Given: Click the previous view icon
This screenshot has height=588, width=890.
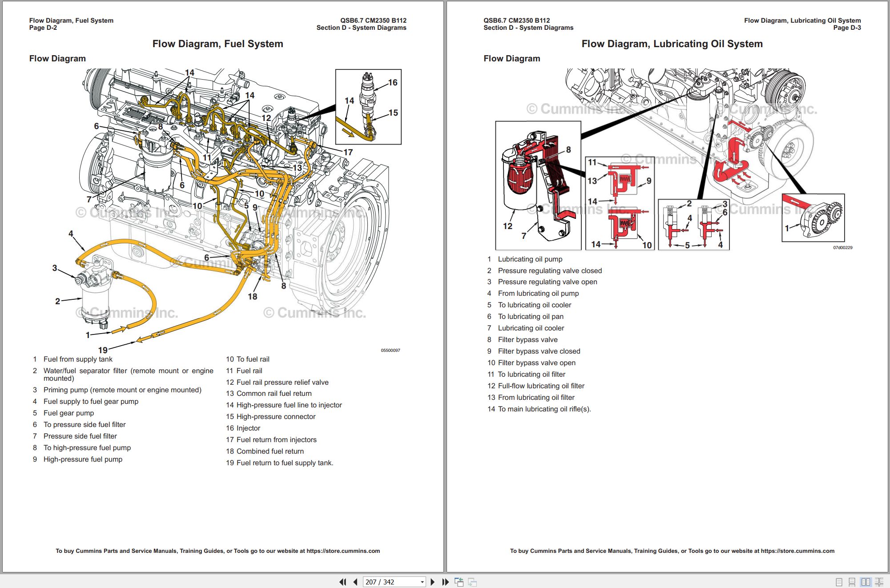Looking at the screenshot, I should pyautogui.click(x=459, y=582).
